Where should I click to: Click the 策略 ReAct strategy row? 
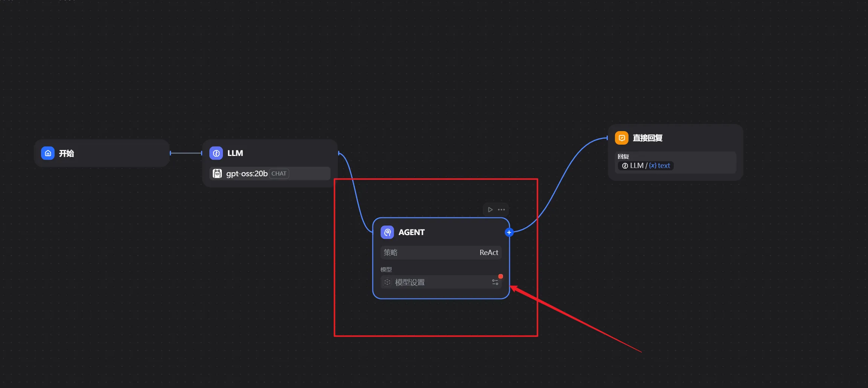point(441,252)
